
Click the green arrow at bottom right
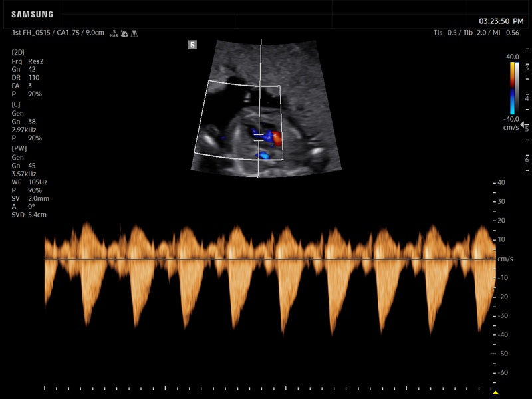tap(495, 393)
